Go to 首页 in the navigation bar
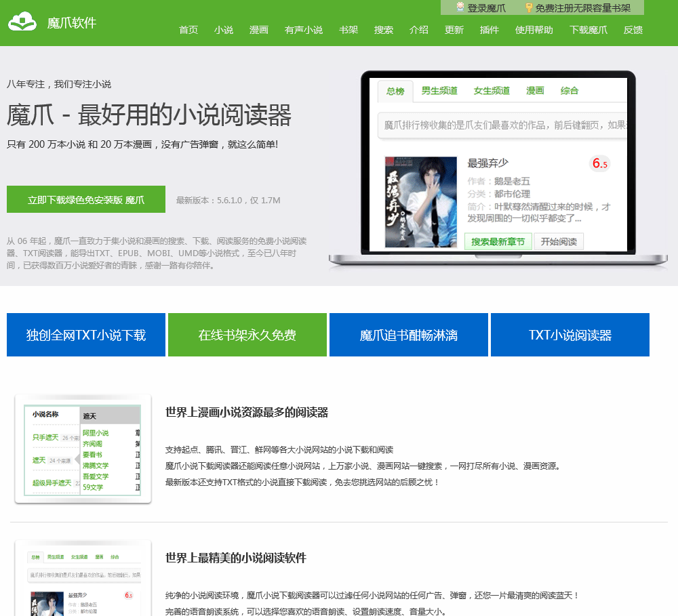This screenshot has width=678, height=616. [x=188, y=30]
